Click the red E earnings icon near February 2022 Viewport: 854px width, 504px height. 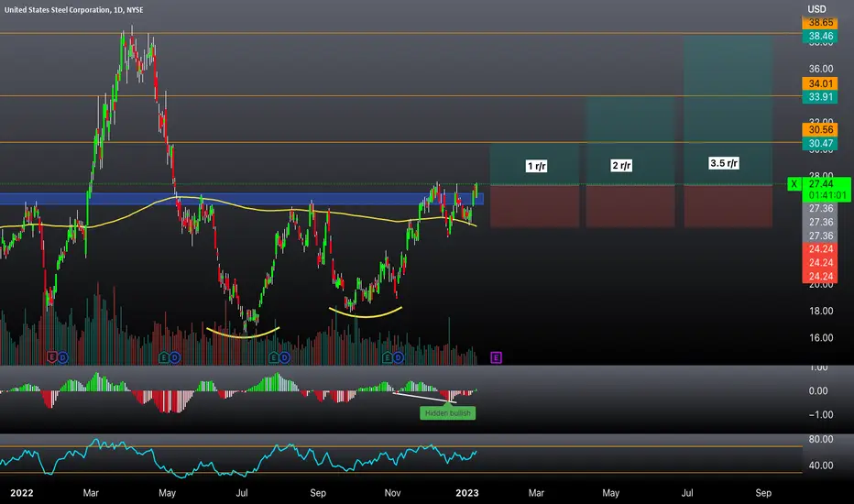(x=51, y=357)
